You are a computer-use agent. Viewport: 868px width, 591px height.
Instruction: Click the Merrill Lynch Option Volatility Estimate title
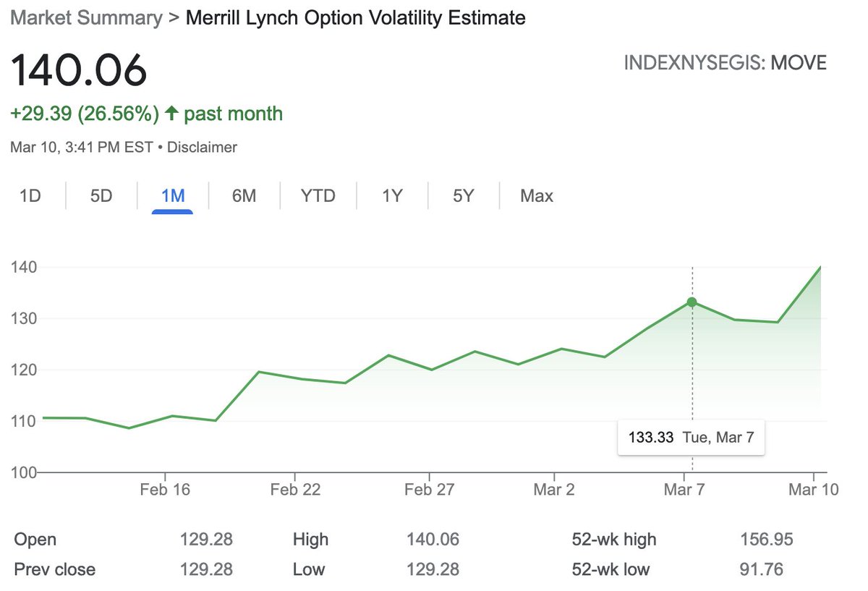(x=356, y=18)
